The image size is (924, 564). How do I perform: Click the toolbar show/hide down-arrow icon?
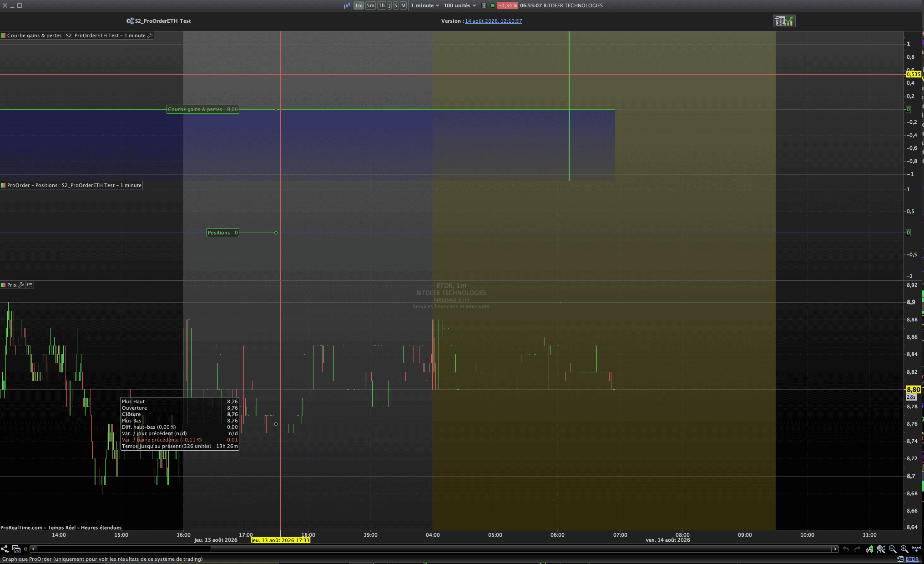(x=916, y=549)
